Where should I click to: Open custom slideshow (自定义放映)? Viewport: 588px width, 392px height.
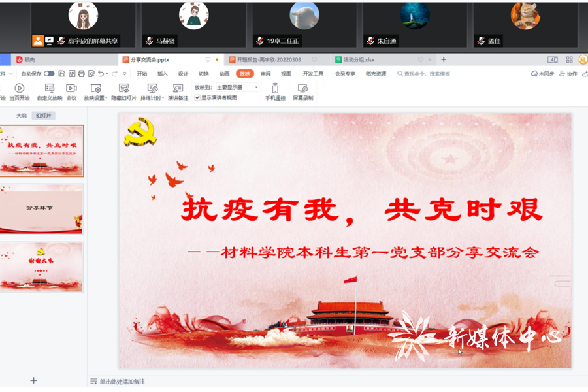coord(50,91)
